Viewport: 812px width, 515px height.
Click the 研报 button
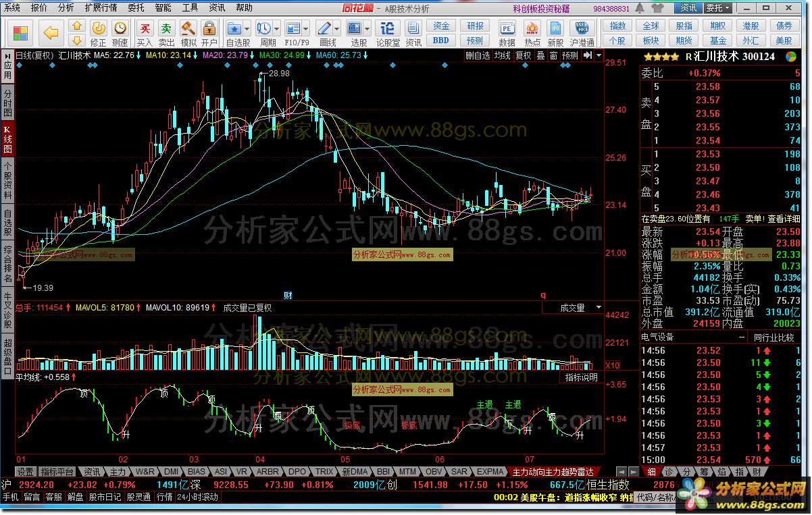pyautogui.click(x=476, y=26)
